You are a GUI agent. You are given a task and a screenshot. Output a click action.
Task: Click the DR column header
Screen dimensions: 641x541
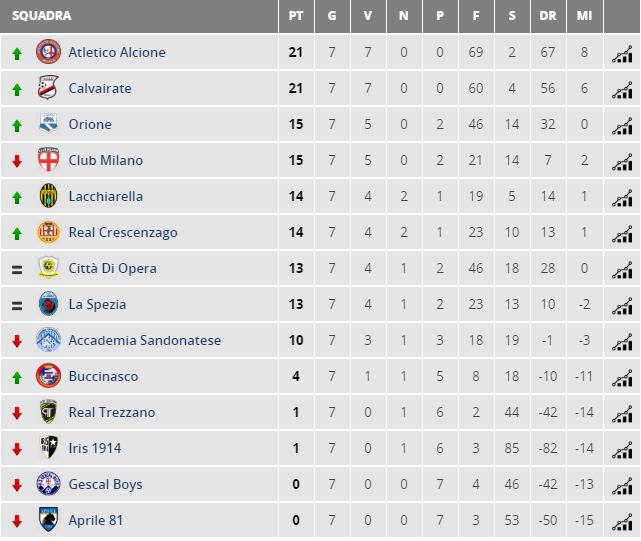548,16
